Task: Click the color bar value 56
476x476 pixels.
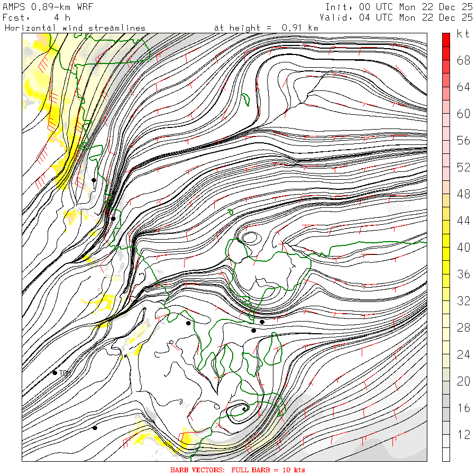Action: click(463, 141)
